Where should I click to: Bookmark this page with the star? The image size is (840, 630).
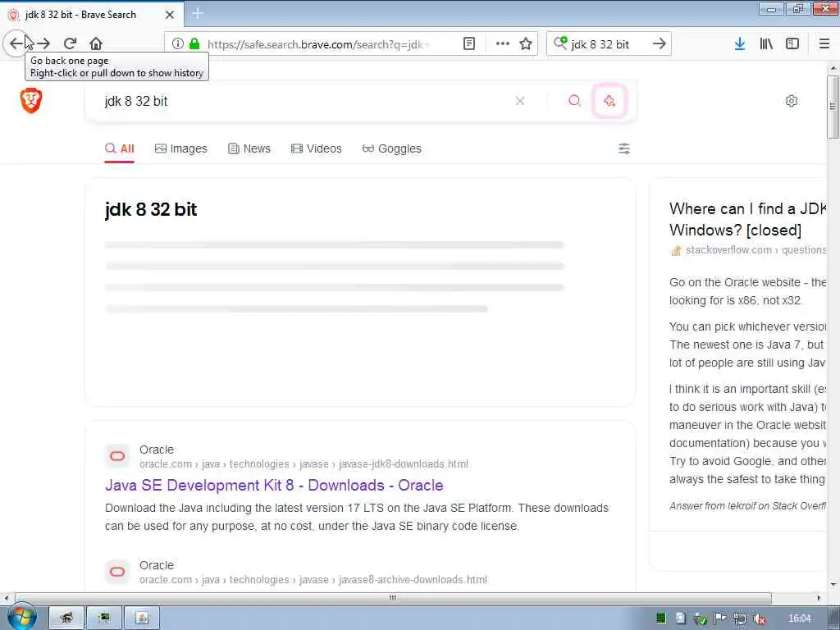(526, 43)
